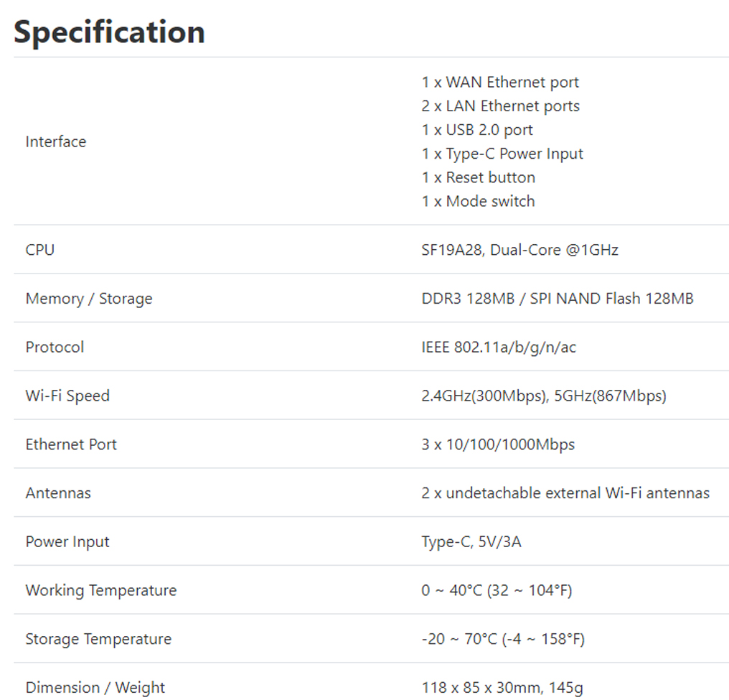Screen dimensions: 729x700
Task: Click the '2 x LAN Ethernet ports' line
Action: [500, 106]
